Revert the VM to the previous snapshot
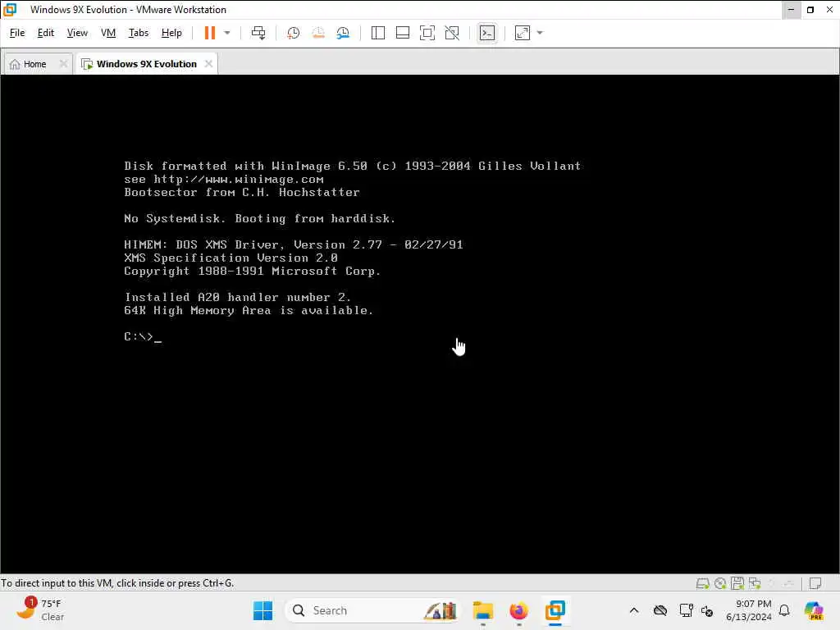The image size is (840, 630). tap(318, 33)
